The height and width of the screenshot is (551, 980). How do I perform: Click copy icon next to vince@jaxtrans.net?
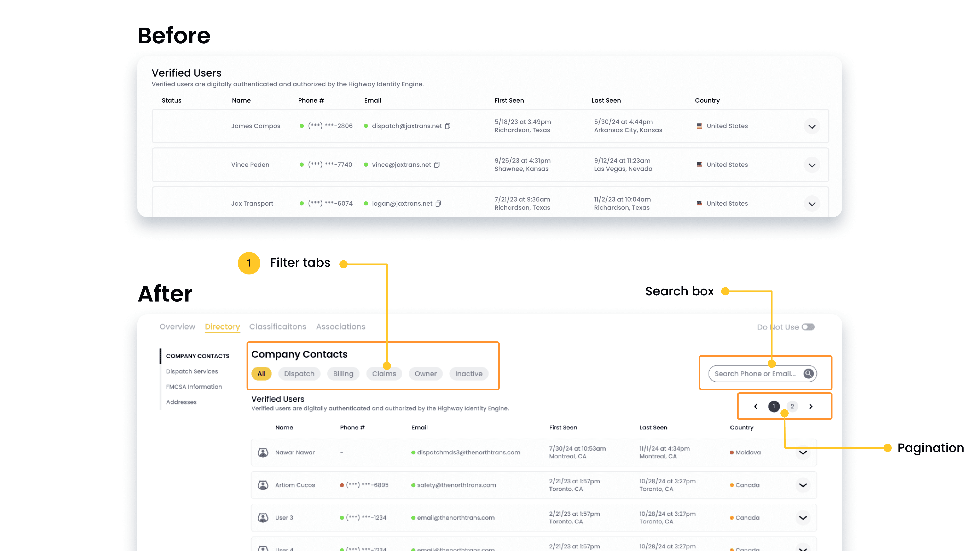point(437,165)
